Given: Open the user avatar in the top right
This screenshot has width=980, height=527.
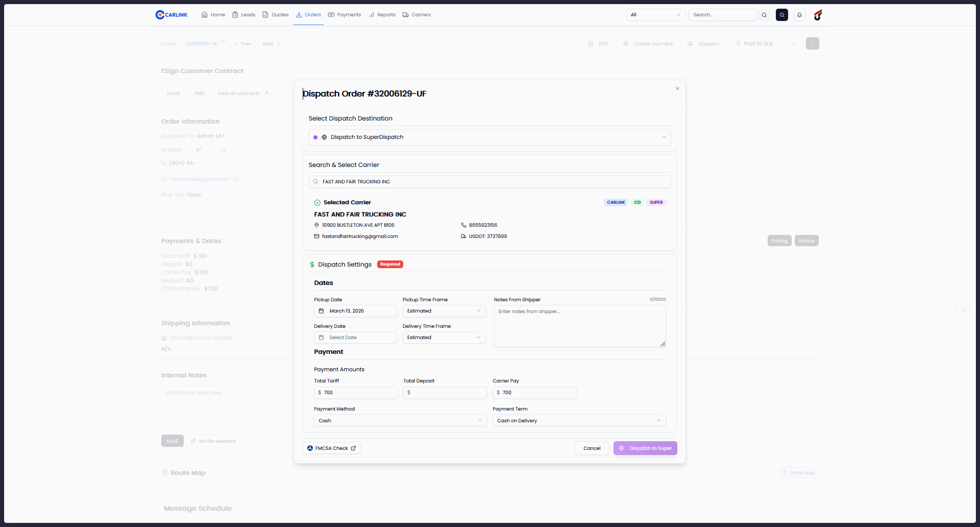Looking at the screenshot, I should click(x=817, y=15).
